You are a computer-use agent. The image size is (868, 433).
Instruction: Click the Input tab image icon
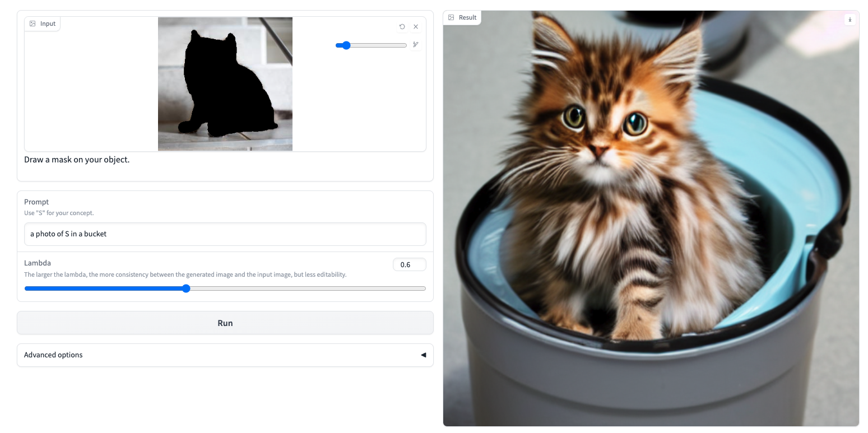(32, 24)
